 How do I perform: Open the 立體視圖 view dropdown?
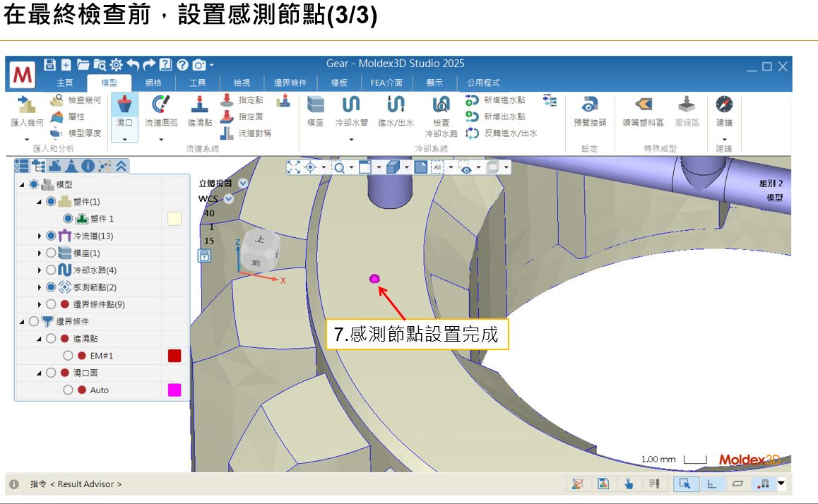[x=244, y=183]
